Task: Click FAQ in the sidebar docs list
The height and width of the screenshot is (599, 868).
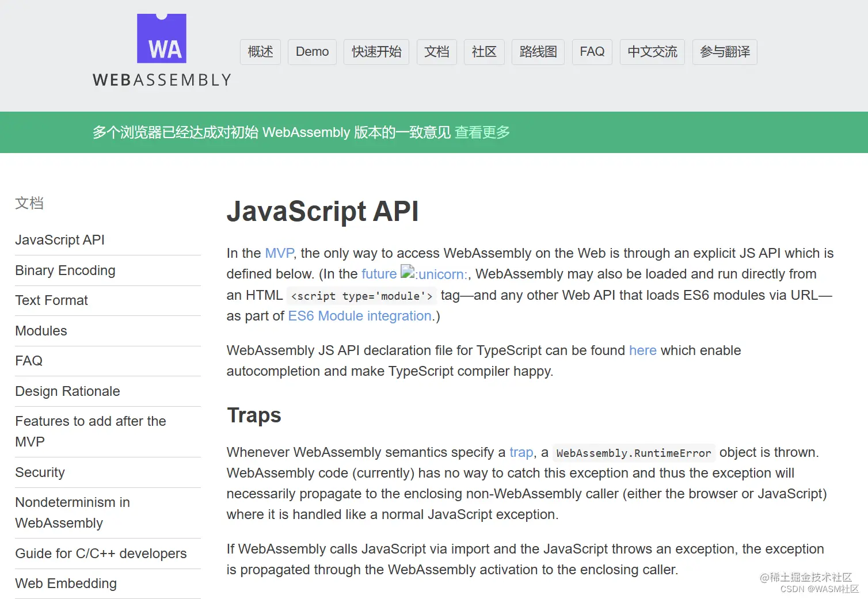Action: coord(29,361)
